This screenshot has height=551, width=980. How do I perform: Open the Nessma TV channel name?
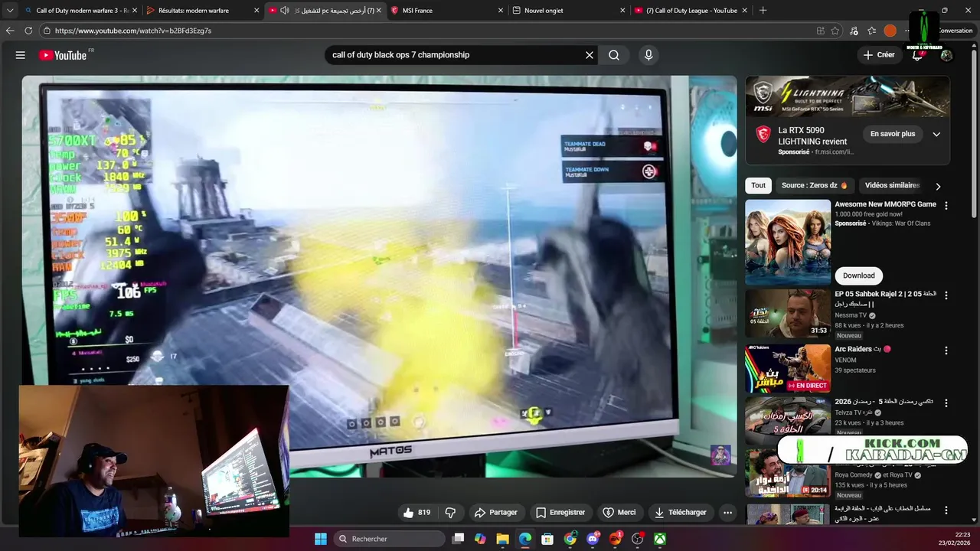[x=851, y=315]
